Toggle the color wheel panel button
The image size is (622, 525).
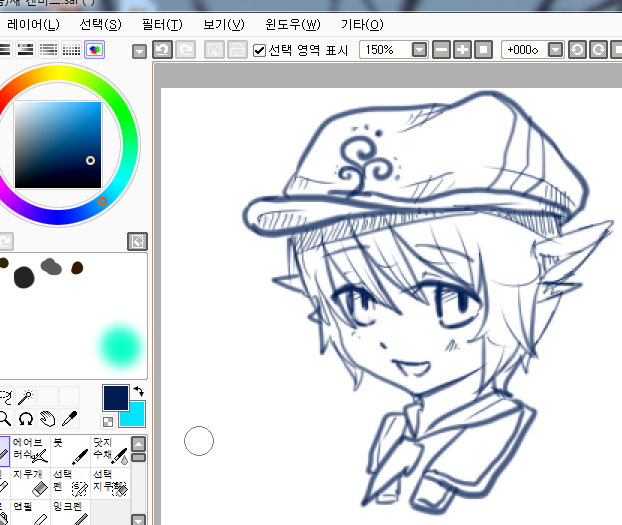tap(95, 49)
